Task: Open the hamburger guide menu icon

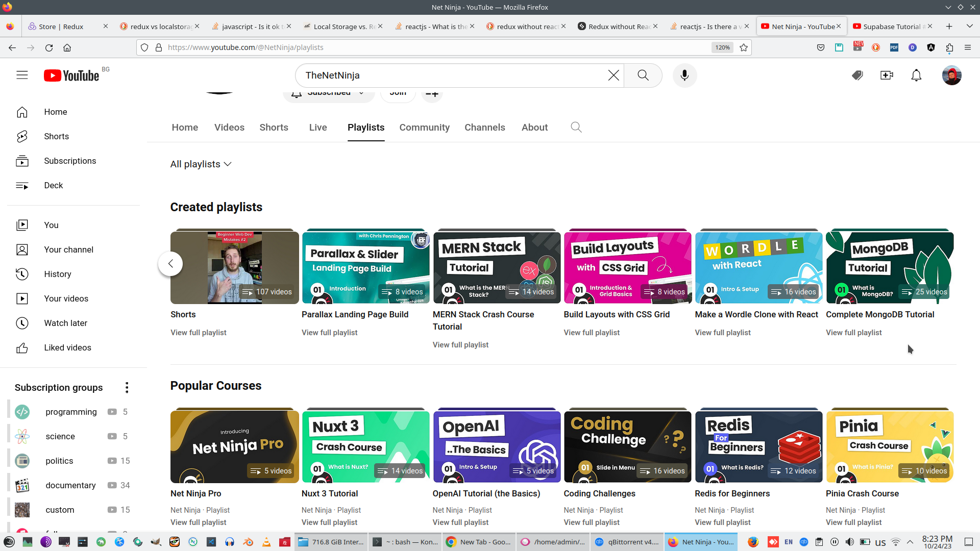Action: click(x=22, y=76)
